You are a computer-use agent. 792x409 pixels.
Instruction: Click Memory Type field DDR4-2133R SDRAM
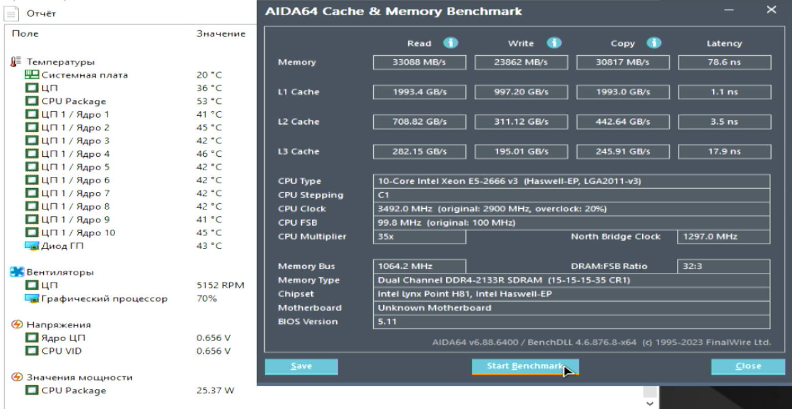572,280
